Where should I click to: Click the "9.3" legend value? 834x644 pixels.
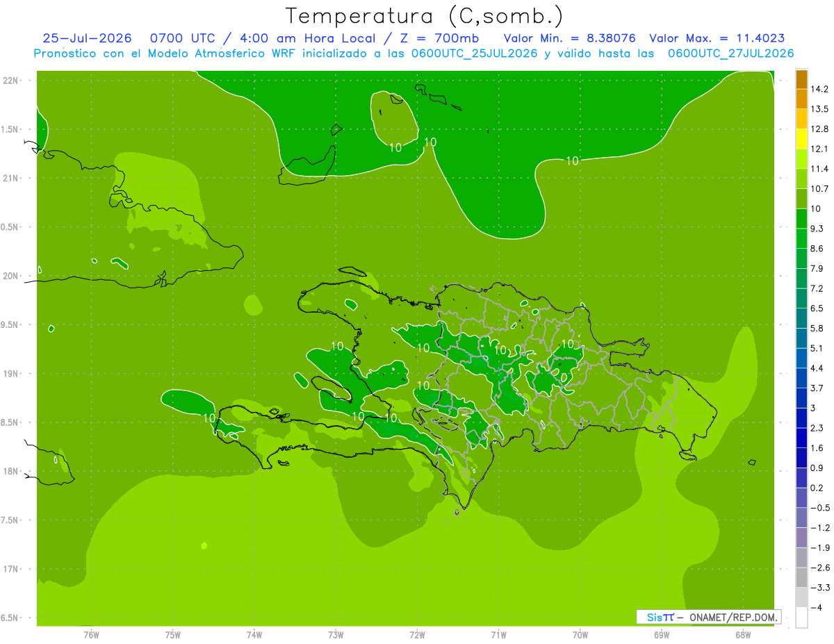[817, 229]
